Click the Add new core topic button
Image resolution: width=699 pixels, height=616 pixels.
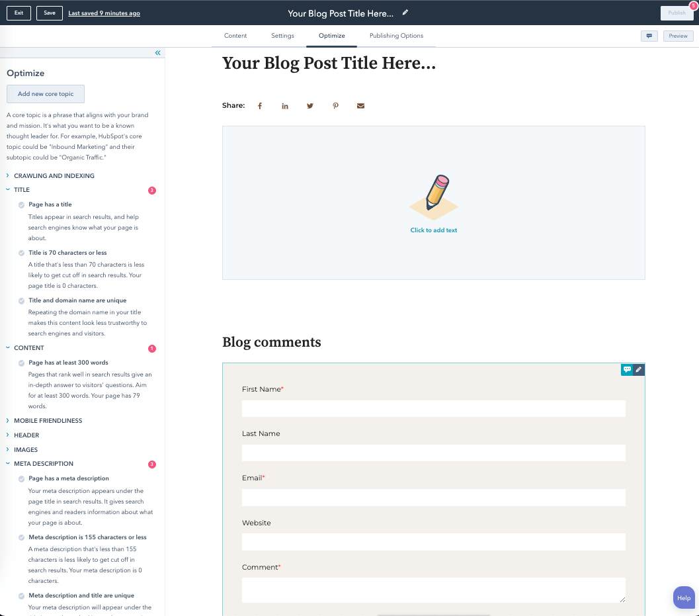coord(45,93)
